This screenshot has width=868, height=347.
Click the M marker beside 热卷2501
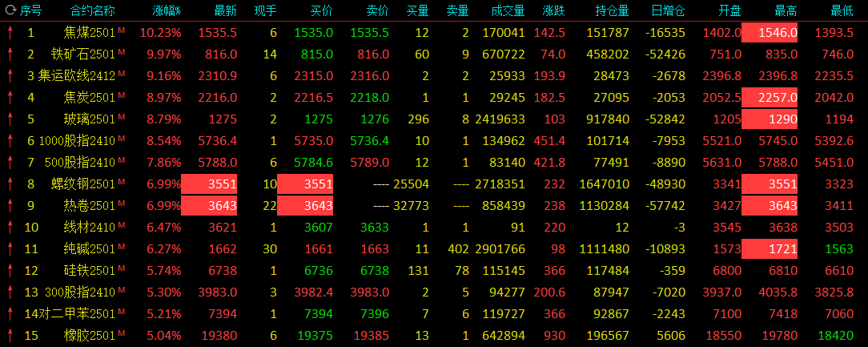(x=121, y=203)
